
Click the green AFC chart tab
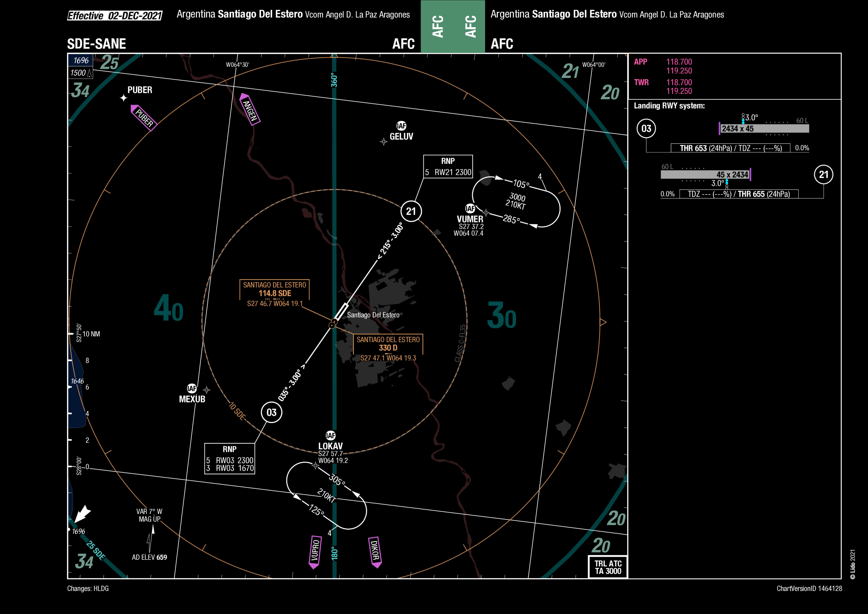click(x=453, y=26)
